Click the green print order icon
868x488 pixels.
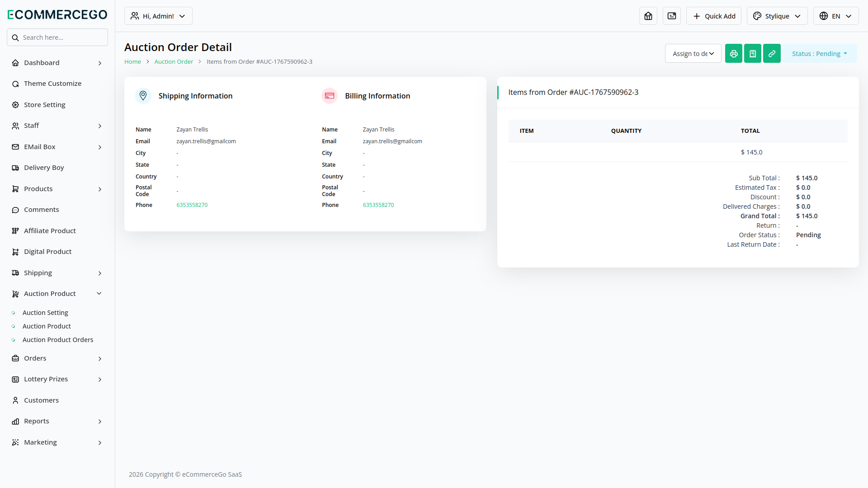pos(734,53)
